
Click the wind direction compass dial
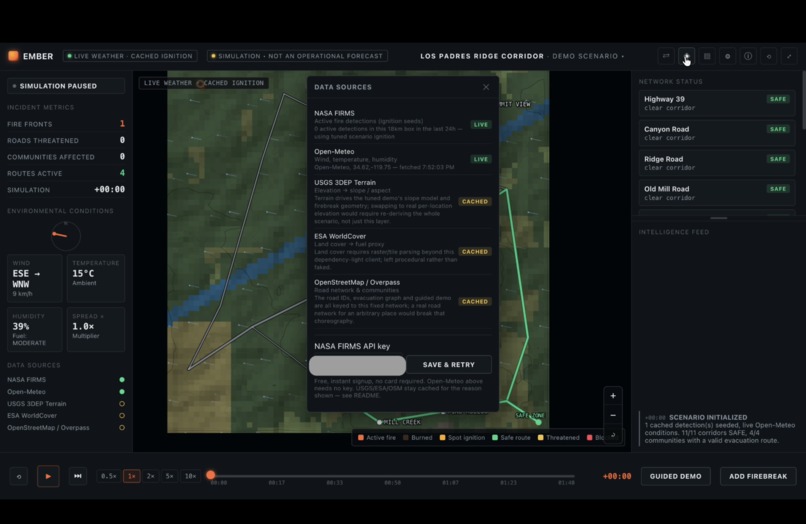[x=66, y=236]
